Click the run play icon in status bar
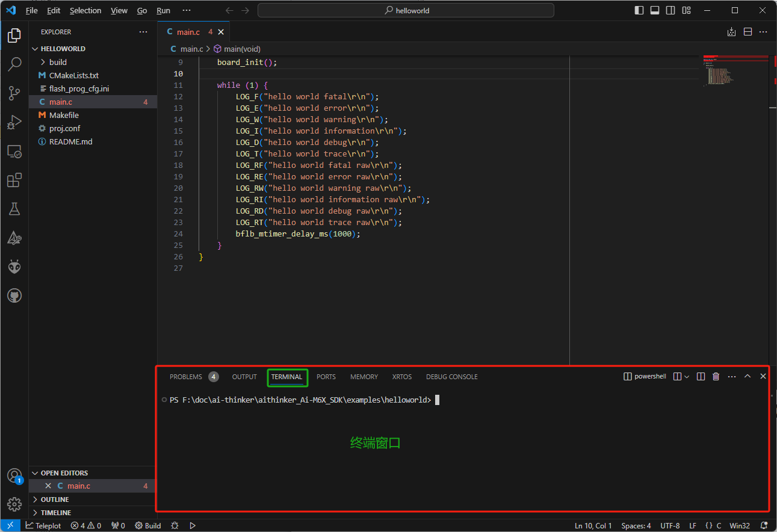Viewport: 777px width, 532px height. 193,525
